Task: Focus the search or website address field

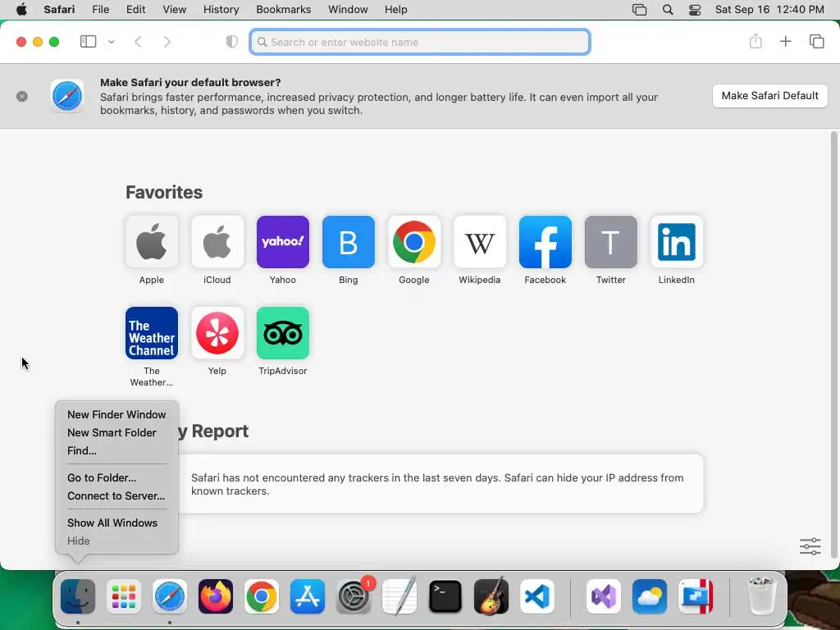Action: tap(420, 42)
